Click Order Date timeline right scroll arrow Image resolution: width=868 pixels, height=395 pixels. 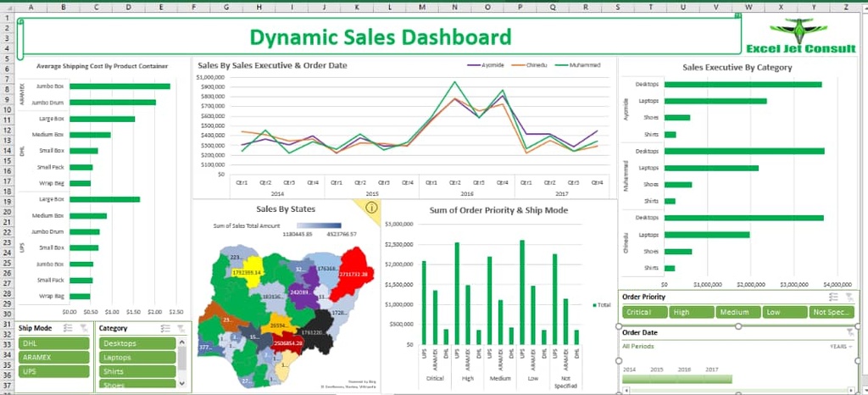tap(853, 390)
